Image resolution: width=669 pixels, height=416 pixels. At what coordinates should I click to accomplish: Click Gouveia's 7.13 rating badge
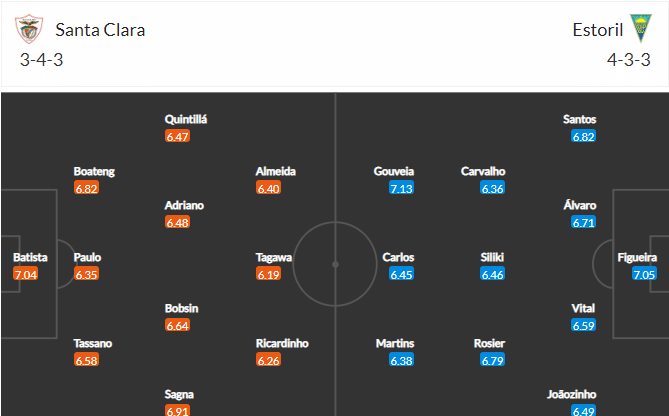point(401,188)
